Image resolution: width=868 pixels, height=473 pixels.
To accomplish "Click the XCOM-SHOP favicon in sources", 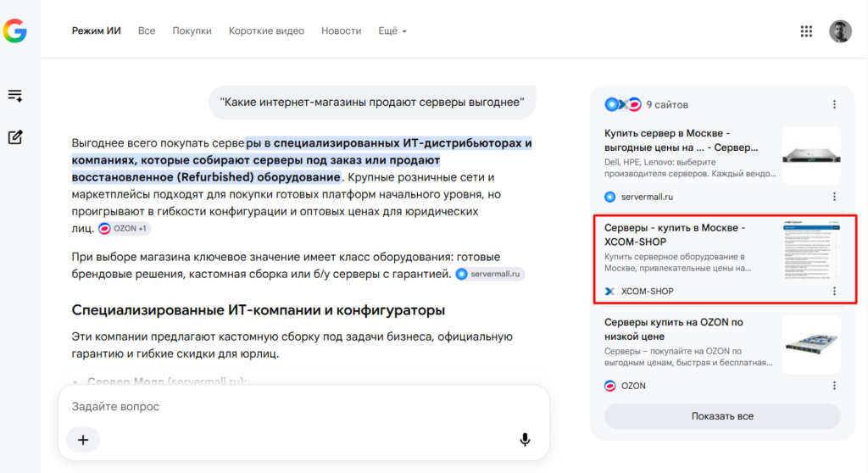I will pos(610,292).
